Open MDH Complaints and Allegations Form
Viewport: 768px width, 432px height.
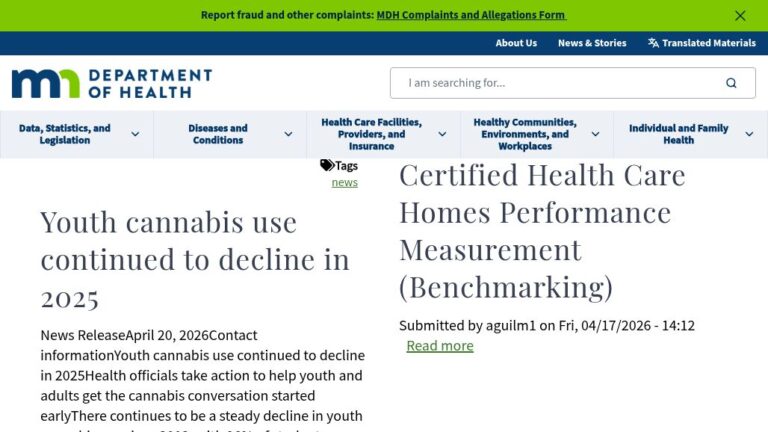point(470,15)
